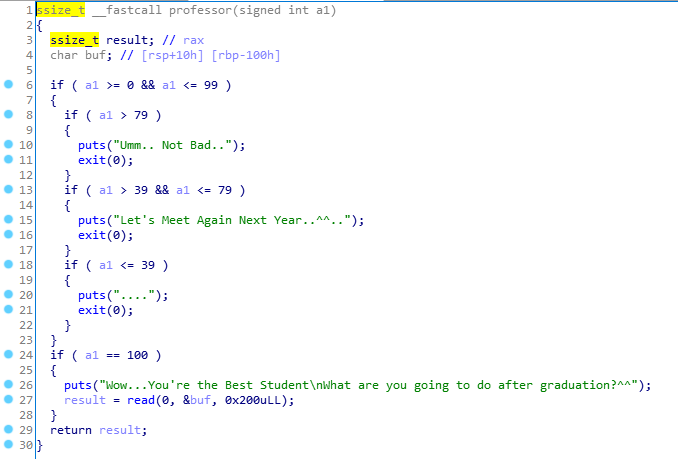The width and height of the screenshot is (678, 459).
Task: Click function name professor in signature
Action: pyautogui.click(x=200, y=10)
